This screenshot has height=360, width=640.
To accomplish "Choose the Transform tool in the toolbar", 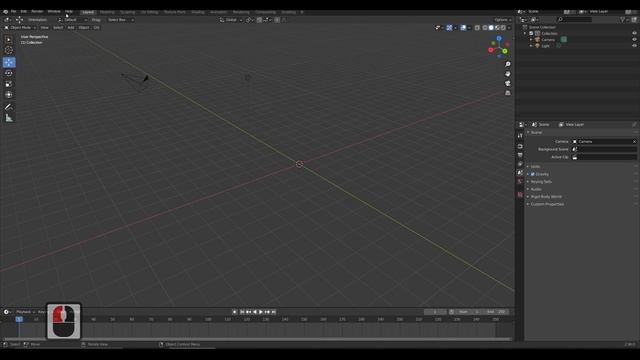I will [9, 95].
